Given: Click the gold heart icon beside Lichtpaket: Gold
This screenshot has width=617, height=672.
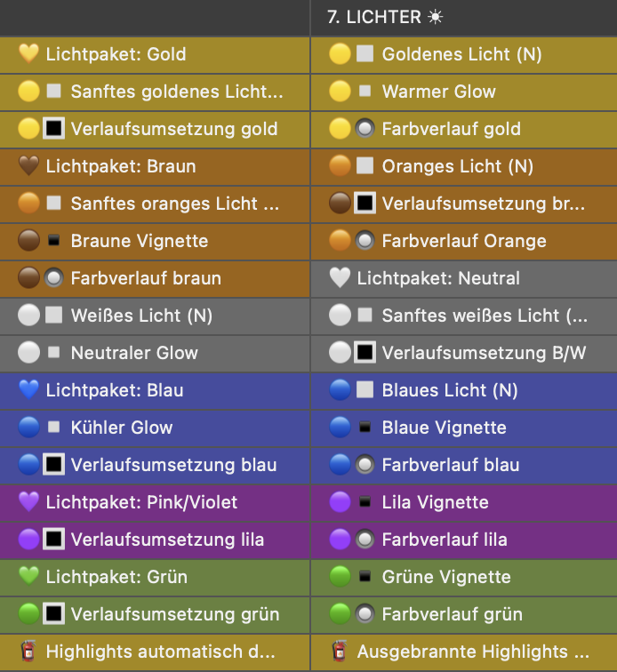Looking at the screenshot, I should click(28, 54).
